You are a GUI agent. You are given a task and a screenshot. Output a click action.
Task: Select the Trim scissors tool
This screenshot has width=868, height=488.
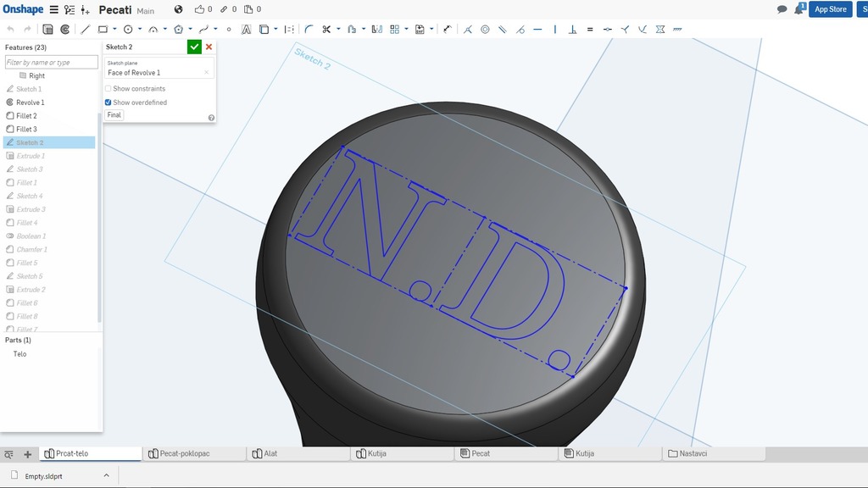[325, 29]
